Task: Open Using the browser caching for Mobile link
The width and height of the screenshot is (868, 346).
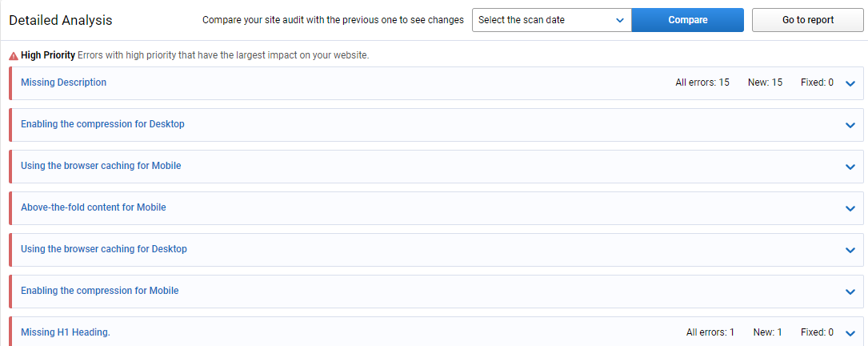Action: (x=101, y=165)
